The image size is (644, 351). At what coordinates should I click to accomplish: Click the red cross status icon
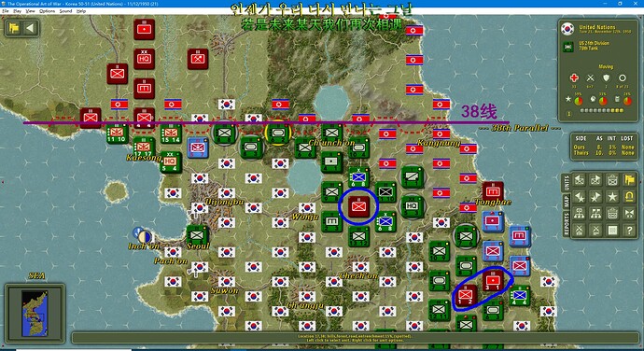pyautogui.click(x=574, y=77)
